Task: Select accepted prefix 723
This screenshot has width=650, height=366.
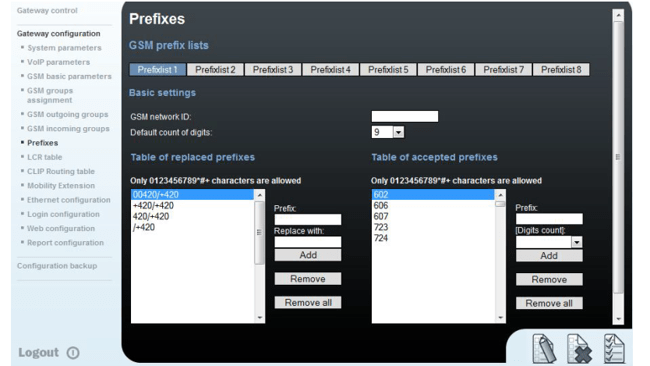Action: (433, 227)
